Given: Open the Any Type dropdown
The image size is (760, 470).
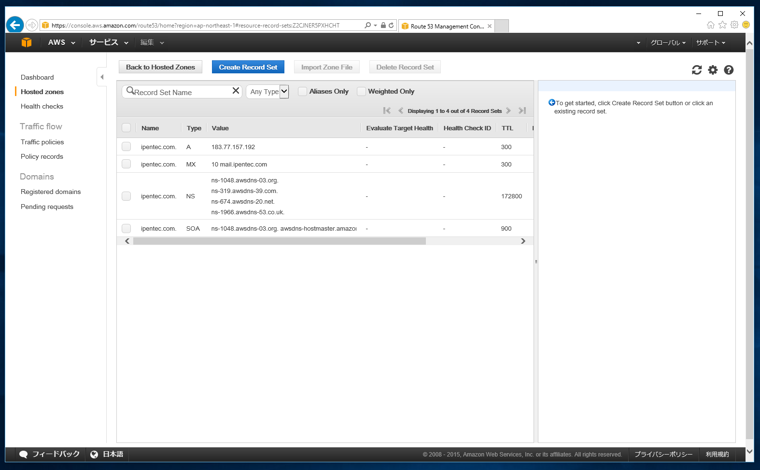Looking at the screenshot, I should [x=268, y=91].
